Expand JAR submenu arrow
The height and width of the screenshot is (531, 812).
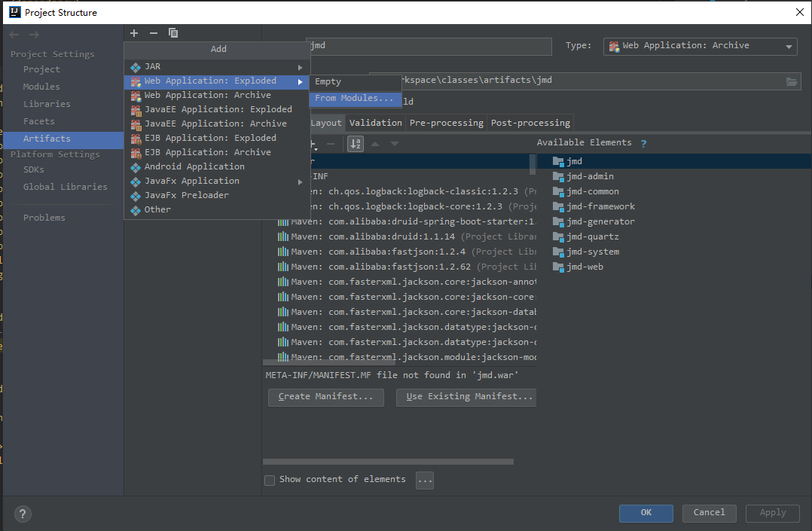pyautogui.click(x=301, y=67)
